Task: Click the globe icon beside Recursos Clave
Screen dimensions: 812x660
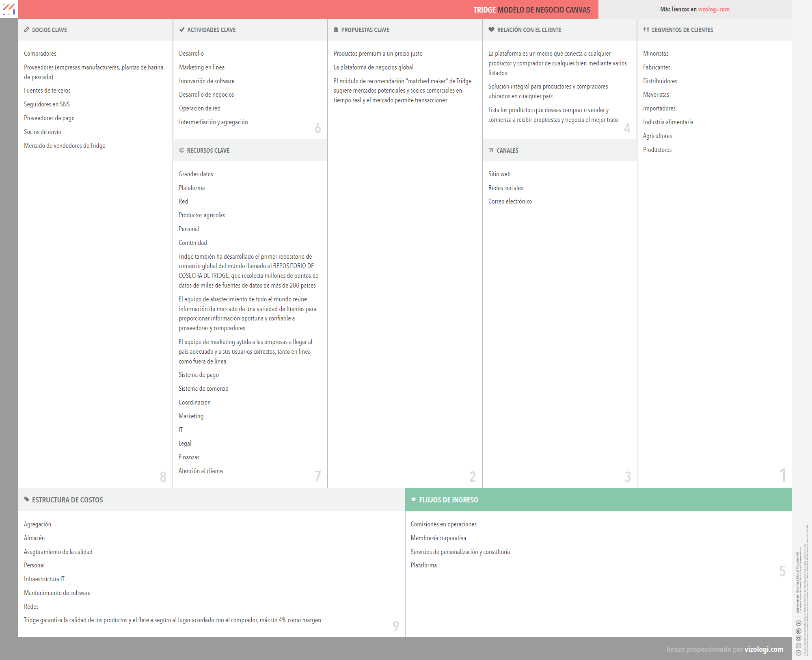Action: coord(181,150)
